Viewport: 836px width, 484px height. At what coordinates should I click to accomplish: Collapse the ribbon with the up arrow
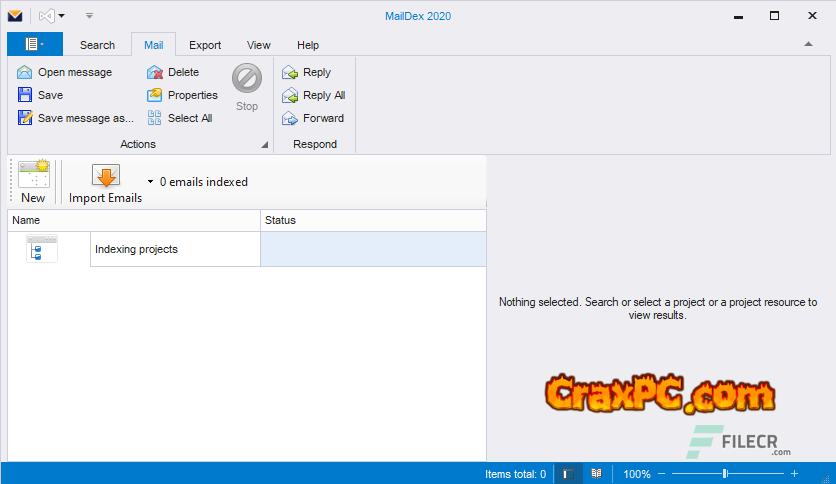tap(808, 45)
